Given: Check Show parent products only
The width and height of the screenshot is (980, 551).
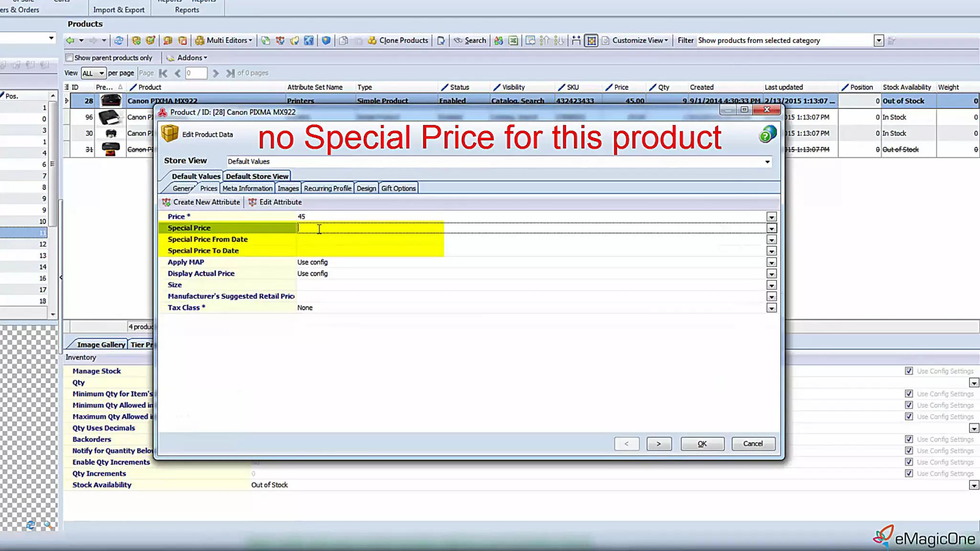Looking at the screenshot, I should 70,58.
